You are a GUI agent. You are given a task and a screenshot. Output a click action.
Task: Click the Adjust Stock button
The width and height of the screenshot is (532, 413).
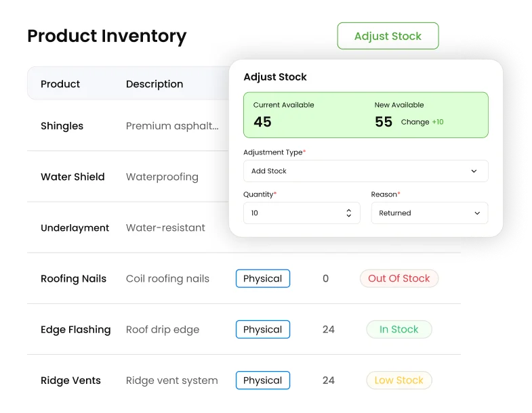click(388, 36)
